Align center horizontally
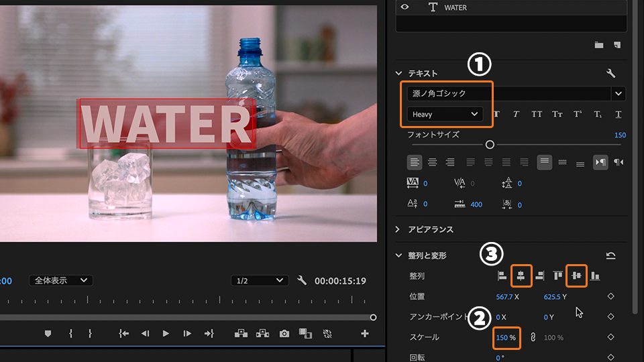 [x=521, y=276]
